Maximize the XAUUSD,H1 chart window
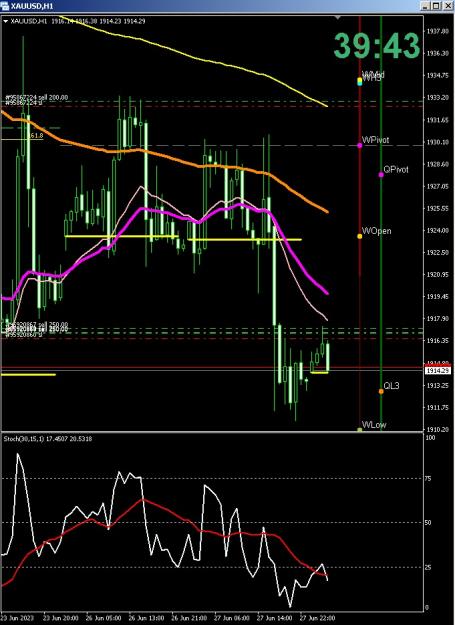Image resolution: width=455 pixels, height=625 pixels. [436, 6]
